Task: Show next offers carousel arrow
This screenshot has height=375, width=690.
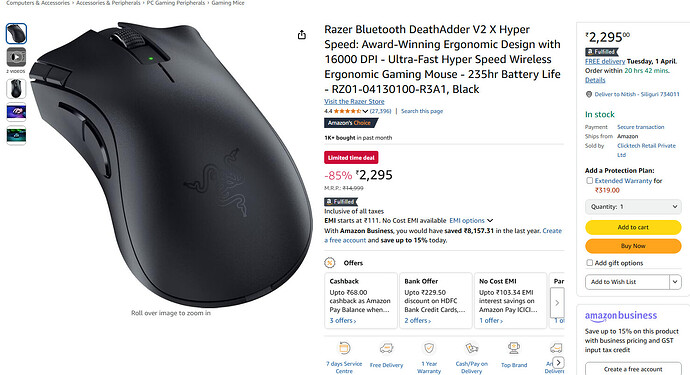Action: [x=557, y=302]
